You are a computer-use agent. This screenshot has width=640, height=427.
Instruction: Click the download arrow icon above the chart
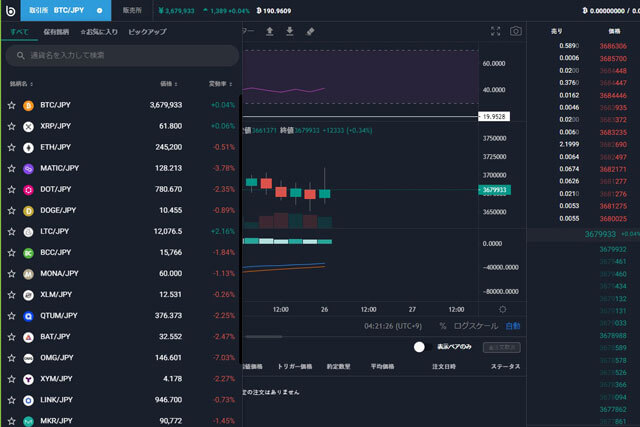[289, 31]
